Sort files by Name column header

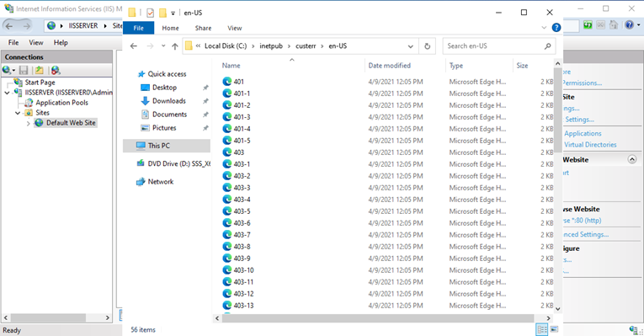coord(232,66)
